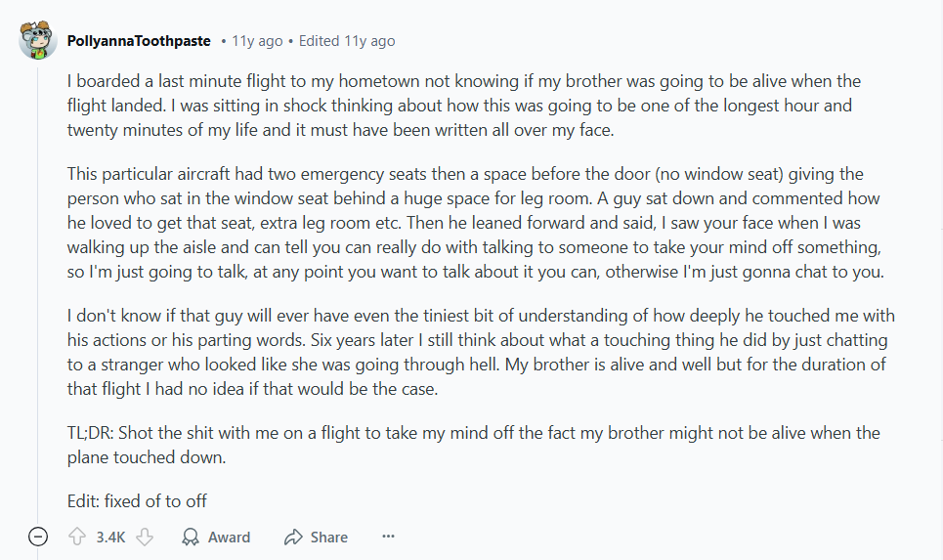Click the first "11y ago" timestamp
The width and height of the screenshot is (943, 560).
[256, 41]
